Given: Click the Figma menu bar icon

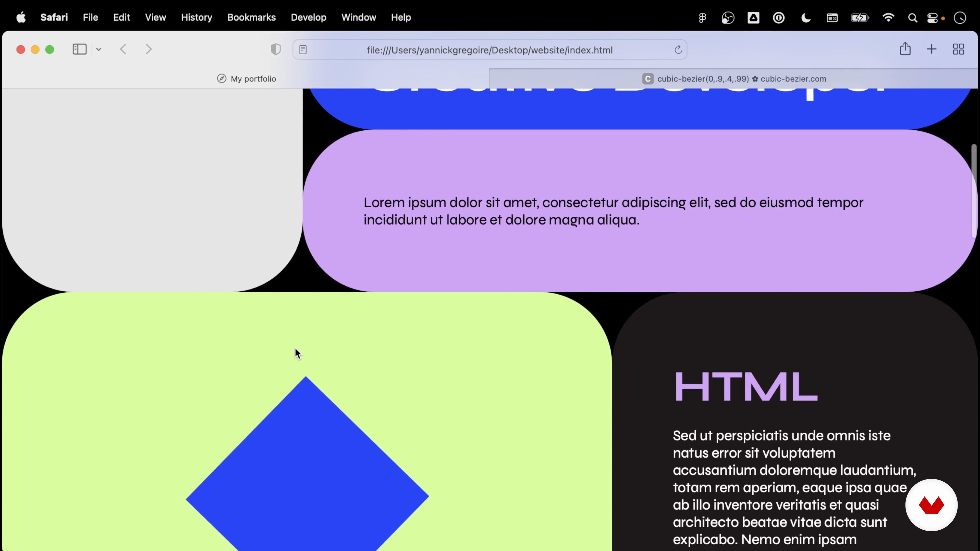Looking at the screenshot, I should tap(702, 18).
